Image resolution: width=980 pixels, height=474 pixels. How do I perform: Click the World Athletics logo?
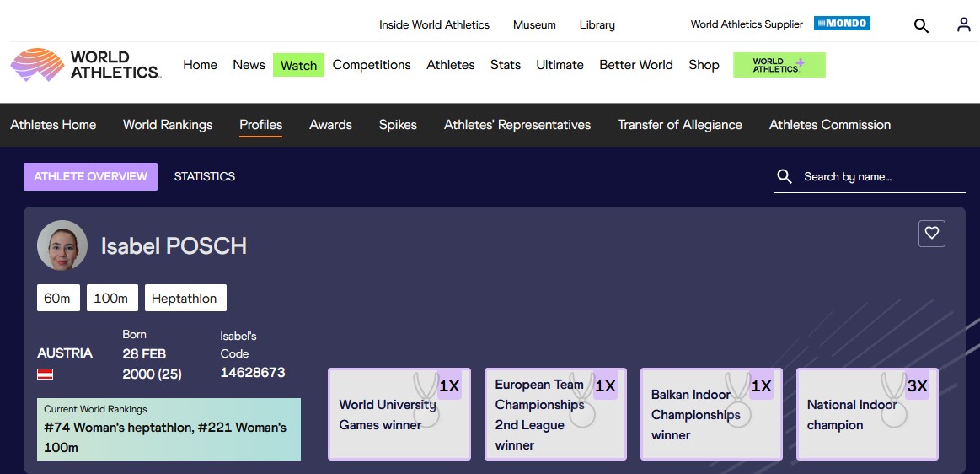coord(85,65)
